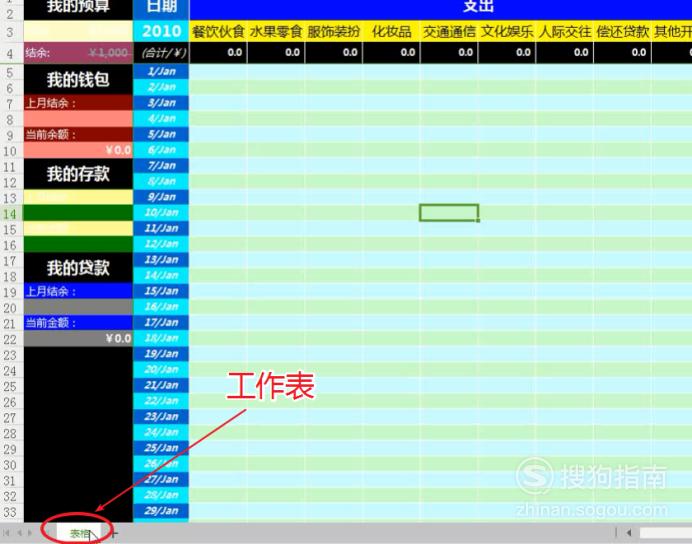This screenshot has width=692, height=544.
Task: Click the 我的存款 section heading
Action: click(x=78, y=174)
